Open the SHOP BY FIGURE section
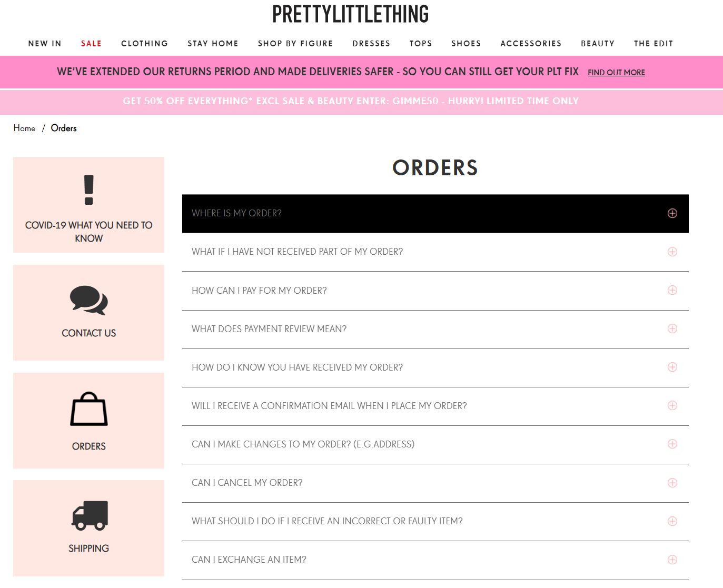Screen dimensions: 723x588 295,44
